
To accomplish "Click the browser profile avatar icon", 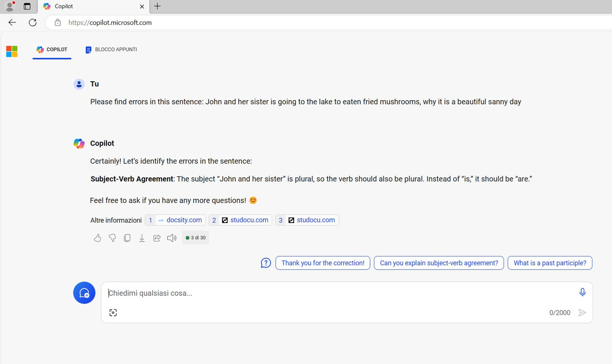I will pos(10,6).
